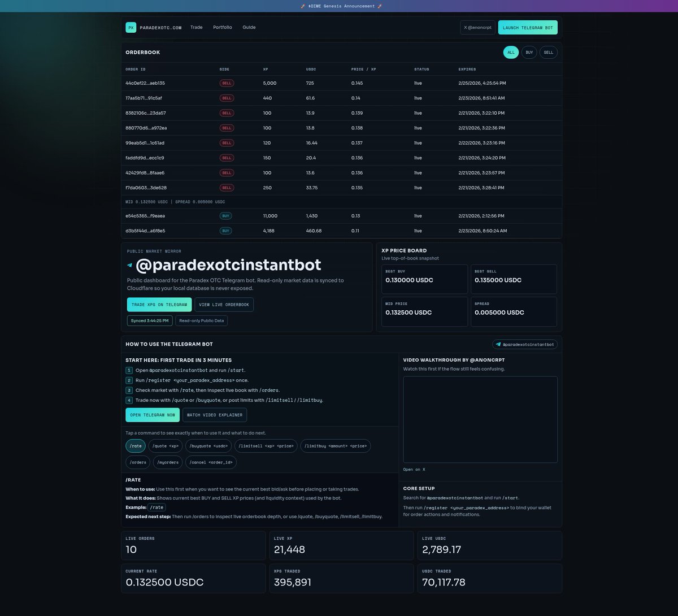This screenshot has width=678, height=616.
Task: Select the /quote <xp> command chip
Action: click(x=166, y=446)
